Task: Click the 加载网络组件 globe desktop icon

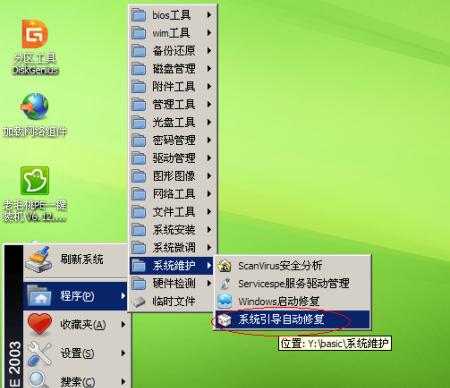Action: click(x=35, y=106)
